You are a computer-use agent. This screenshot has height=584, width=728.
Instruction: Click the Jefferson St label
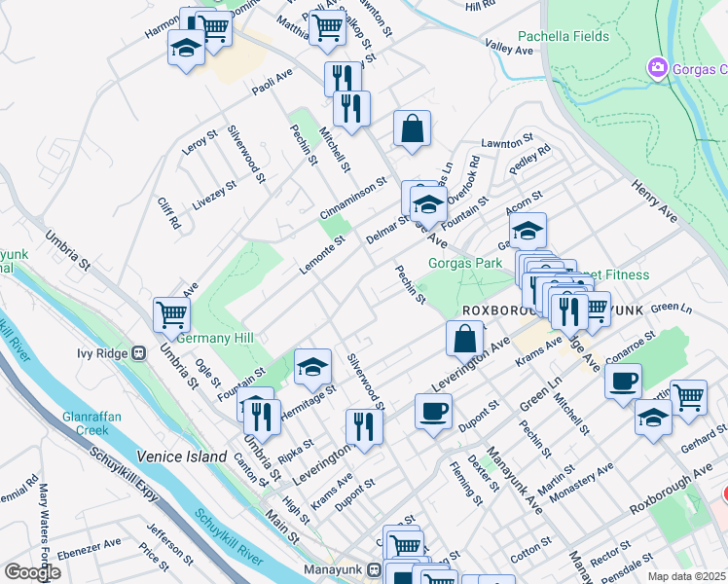pos(169,544)
